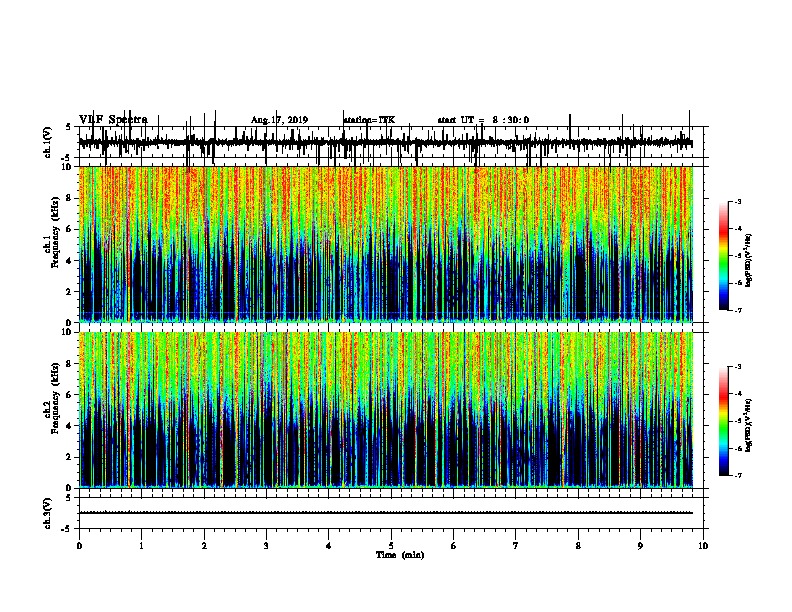Click the "start UT = 8:30:0" text

coord(483,120)
